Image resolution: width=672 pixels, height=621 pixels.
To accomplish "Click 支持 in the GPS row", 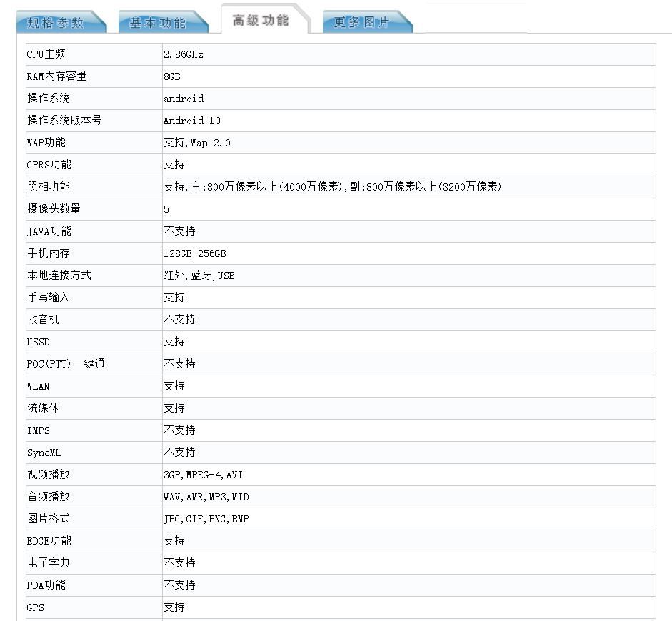I will (174, 607).
